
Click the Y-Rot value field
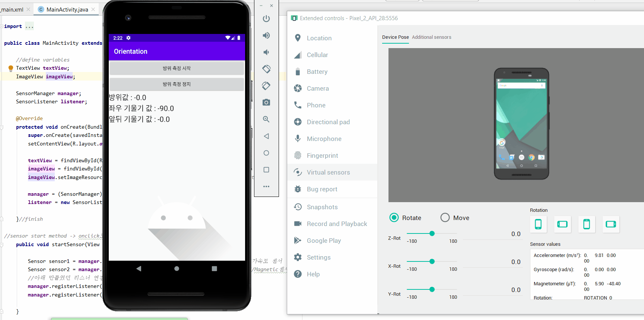pyautogui.click(x=494, y=290)
